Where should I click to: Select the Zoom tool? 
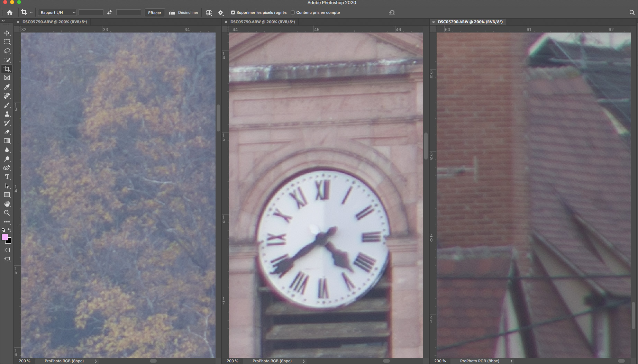[x=7, y=213]
